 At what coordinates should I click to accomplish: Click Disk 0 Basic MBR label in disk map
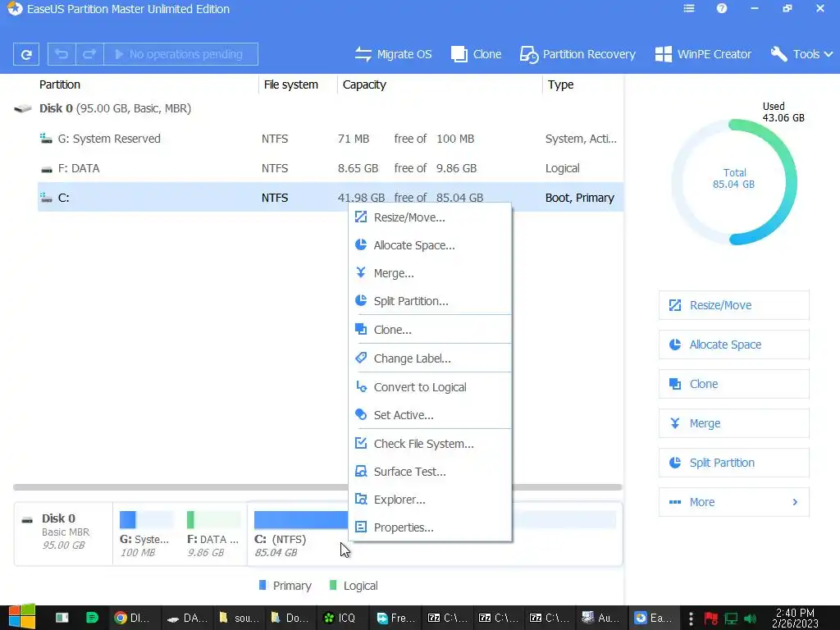point(65,532)
